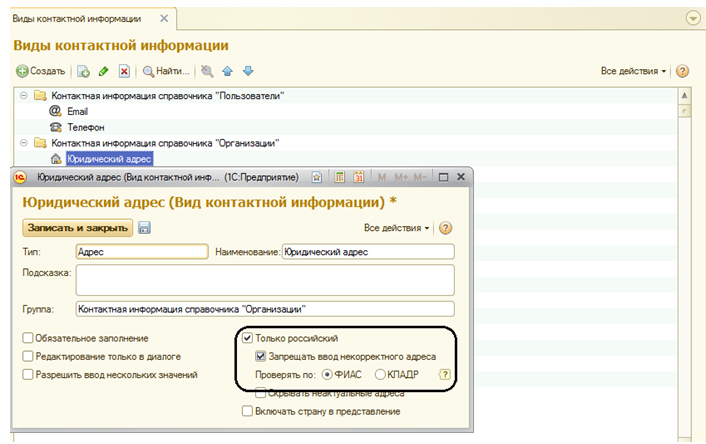Screen dimensions: 706x444
Task: Select the КЛАДР radio button
Action: 381,374
